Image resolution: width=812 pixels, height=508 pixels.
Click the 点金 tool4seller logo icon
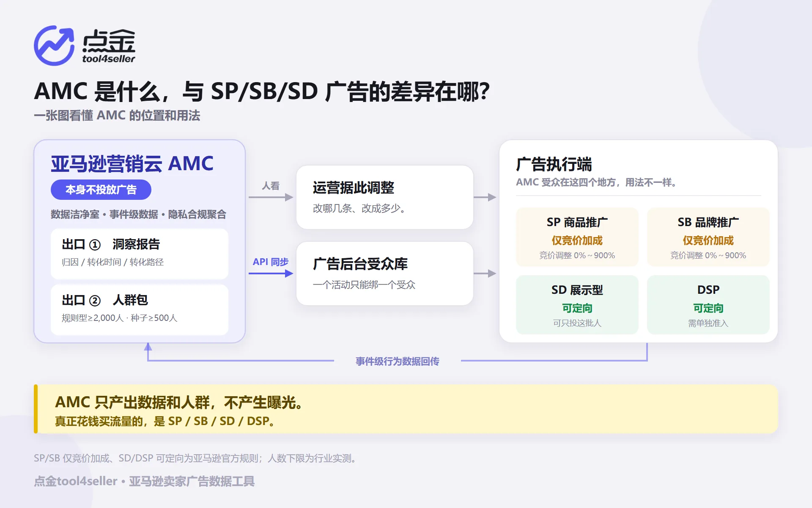(54, 46)
